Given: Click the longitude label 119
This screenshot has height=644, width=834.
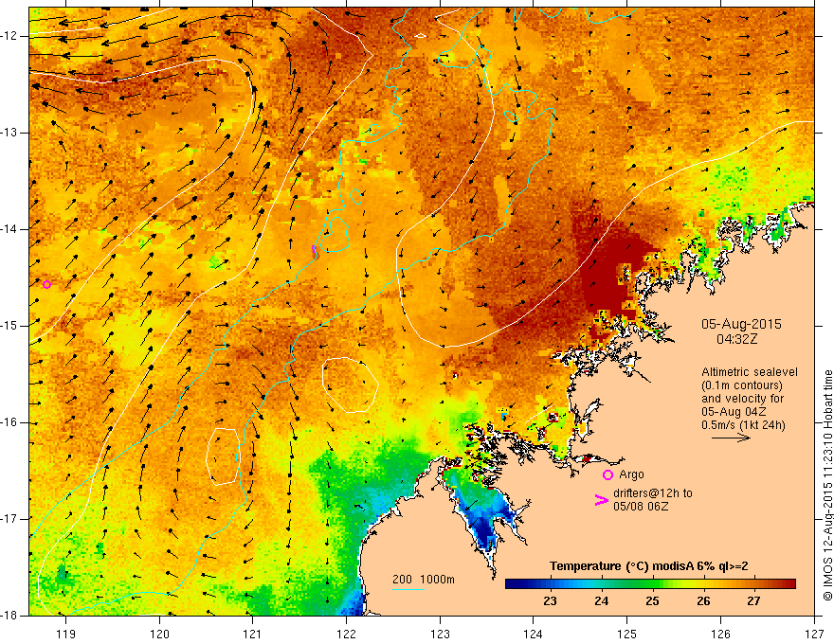Looking at the screenshot, I should pyautogui.click(x=66, y=634).
